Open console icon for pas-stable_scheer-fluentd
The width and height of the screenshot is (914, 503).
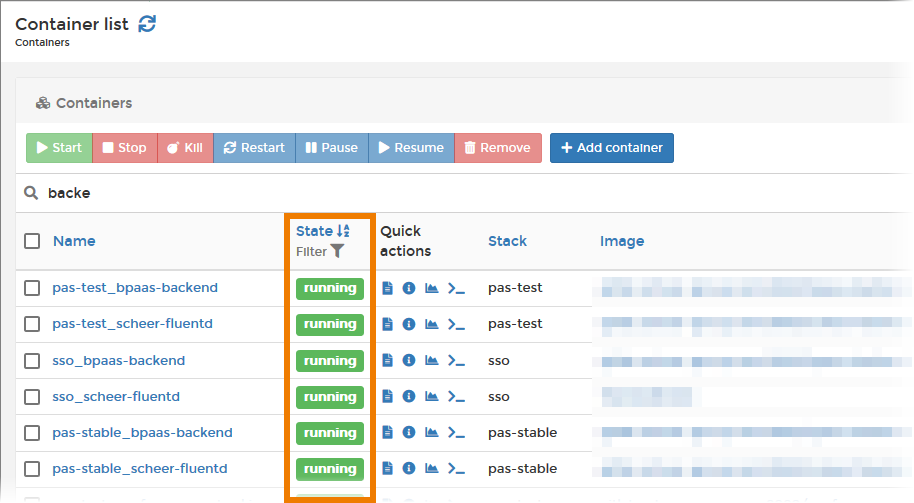tap(457, 469)
